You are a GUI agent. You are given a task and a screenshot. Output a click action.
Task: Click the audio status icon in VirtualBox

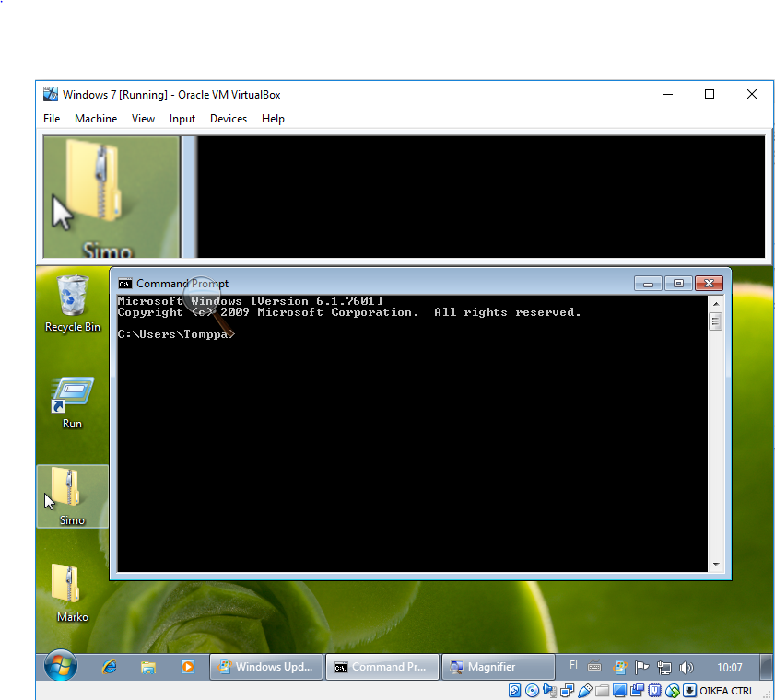pyautogui.click(x=549, y=690)
